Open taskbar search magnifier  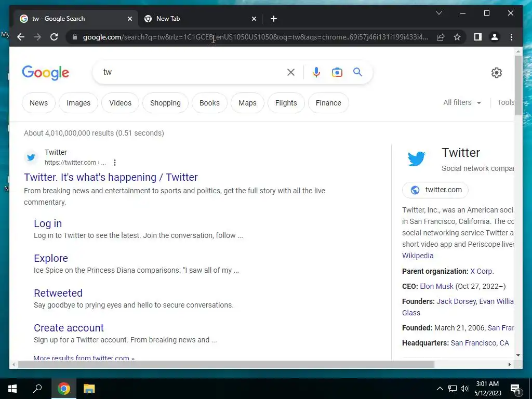coord(37,389)
